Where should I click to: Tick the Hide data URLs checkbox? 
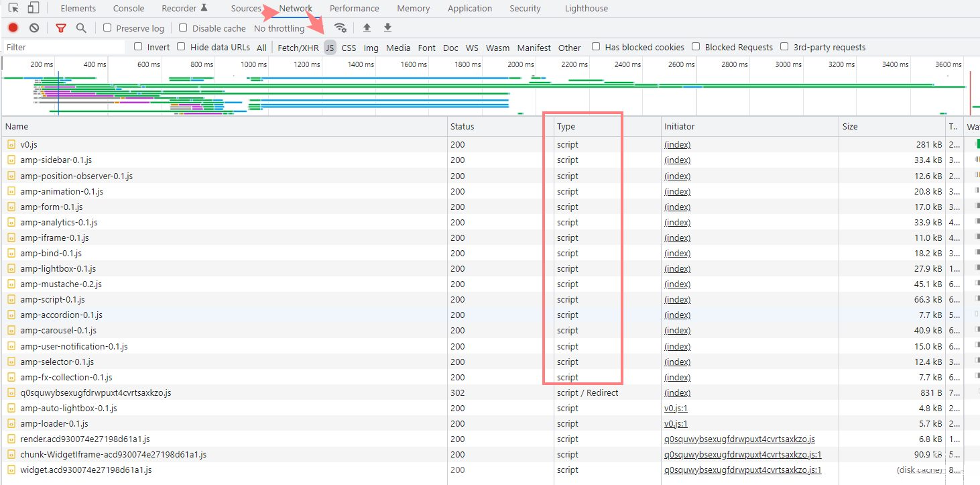click(182, 47)
